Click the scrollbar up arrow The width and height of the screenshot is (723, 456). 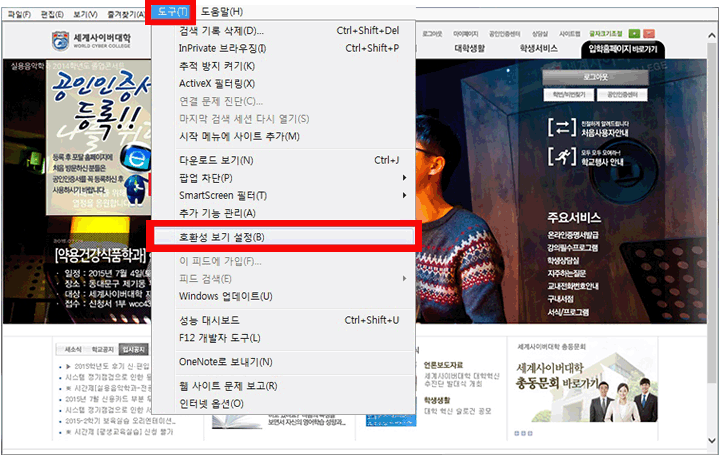coord(711,36)
